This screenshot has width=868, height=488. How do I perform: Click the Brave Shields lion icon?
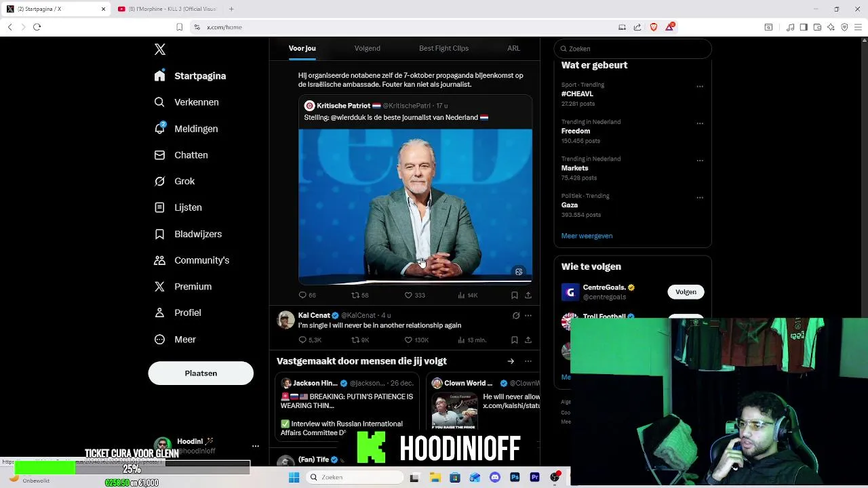(654, 27)
